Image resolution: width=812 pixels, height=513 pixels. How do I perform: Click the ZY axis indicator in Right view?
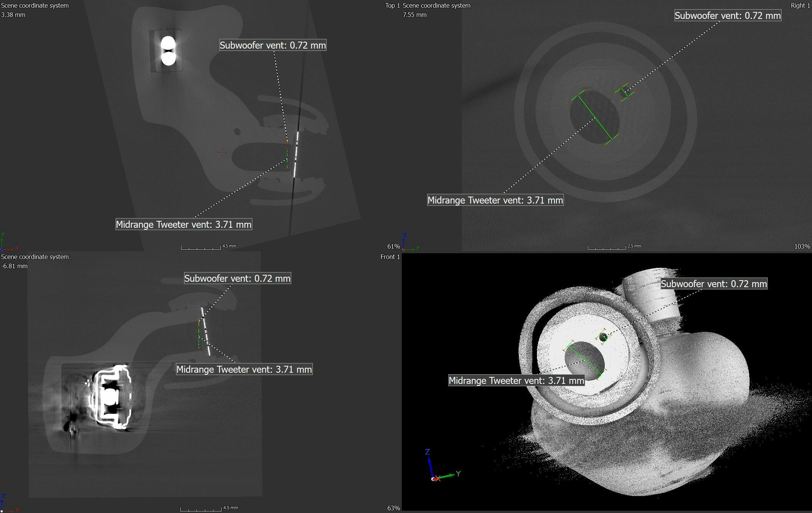click(x=411, y=241)
